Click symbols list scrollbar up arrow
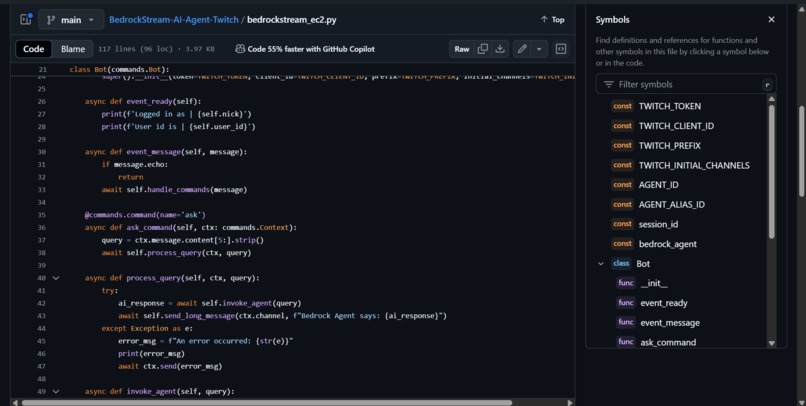The width and height of the screenshot is (806, 406). point(772,98)
